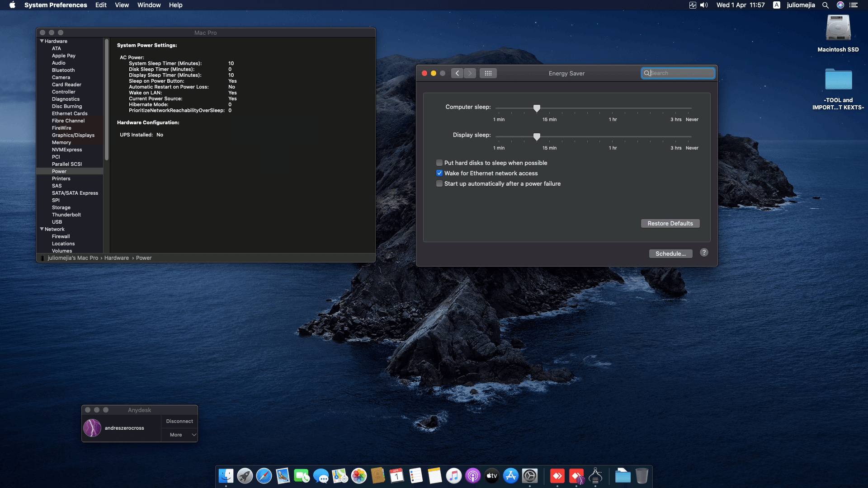Open the Help menu
This screenshot has height=488, width=868.
coord(176,5)
